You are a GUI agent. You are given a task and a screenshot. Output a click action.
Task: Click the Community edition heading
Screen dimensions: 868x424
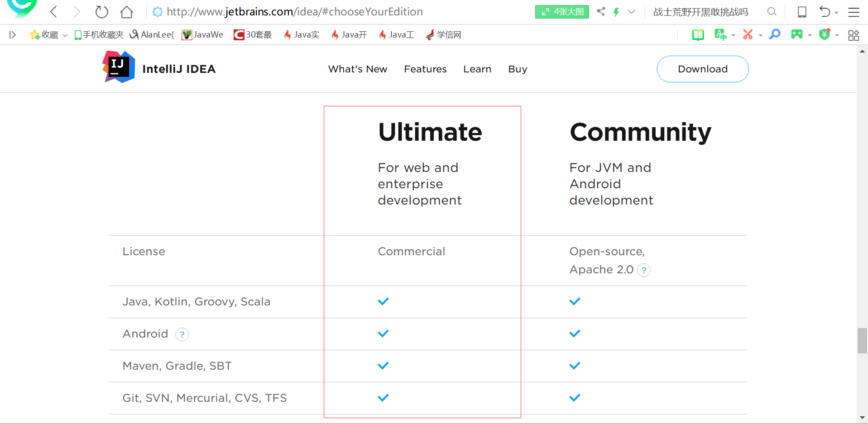[640, 133]
